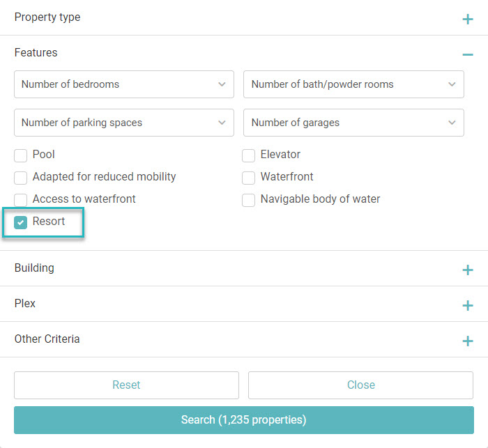The height and width of the screenshot is (448, 488).
Task: Search the 1,235 properties
Action: (x=244, y=420)
